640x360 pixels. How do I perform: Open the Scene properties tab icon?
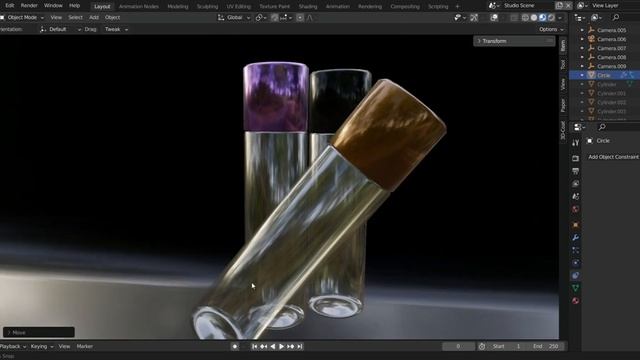pos(576,196)
